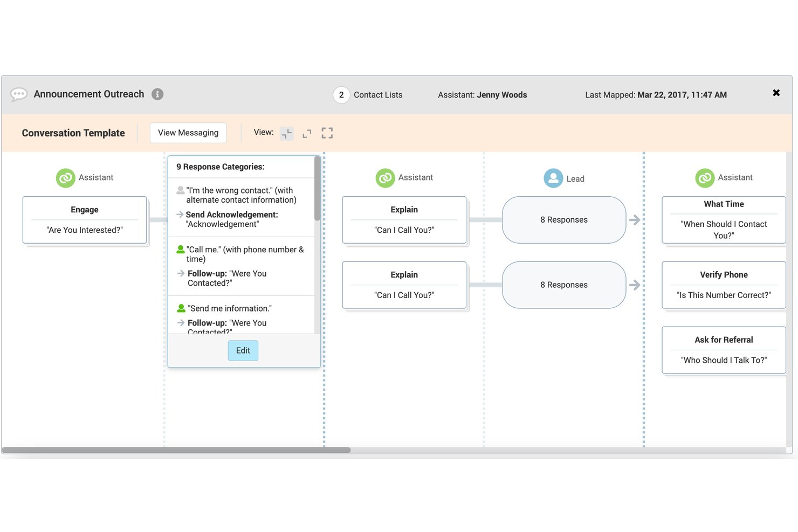The width and height of the screenshot is (798, 532).
Task: Click the arrow icon beside Send Acknowledgement
Action: (x=180, y=215)
